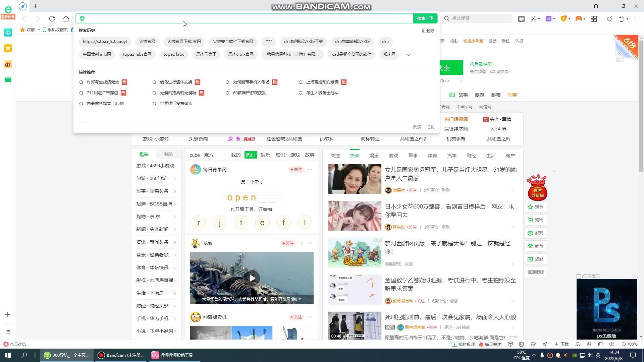Switch to the 热点 news tab
The image size is (644, 362).
click(355, 156)
